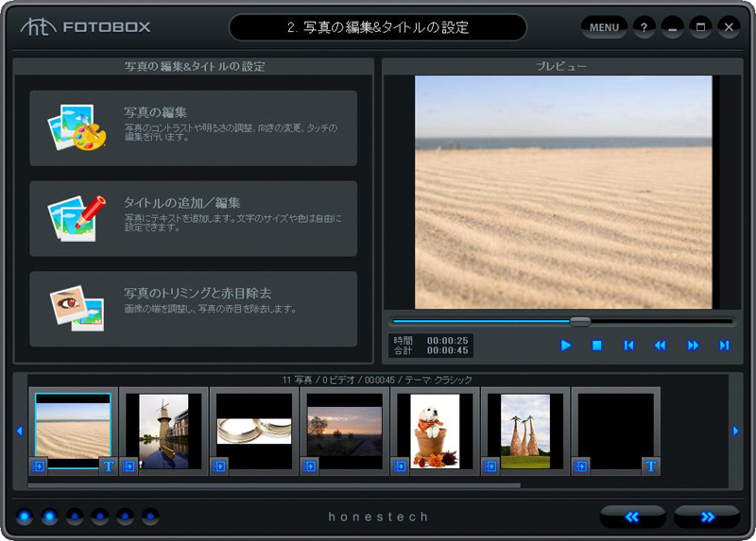Click the red pencil title icon

77,218
